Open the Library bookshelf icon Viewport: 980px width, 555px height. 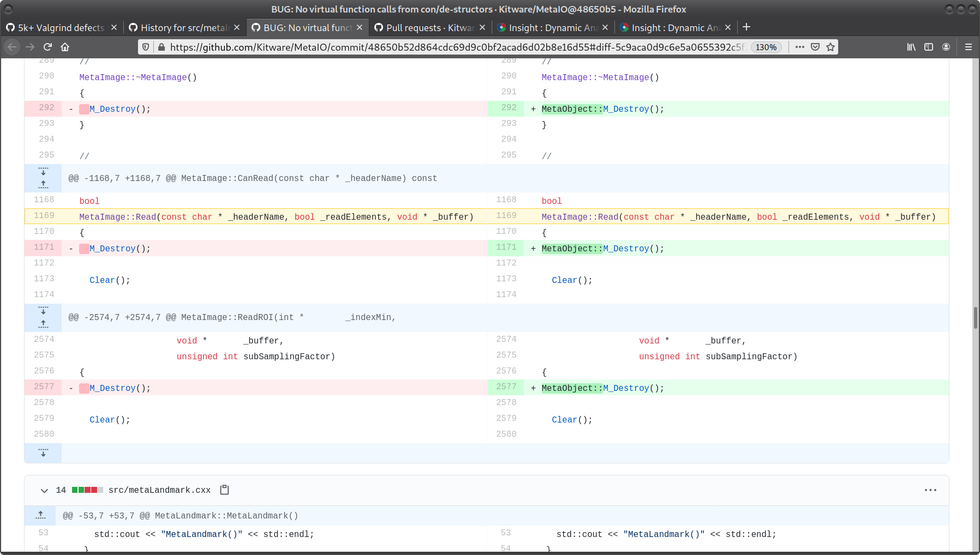tap(911, 47)
